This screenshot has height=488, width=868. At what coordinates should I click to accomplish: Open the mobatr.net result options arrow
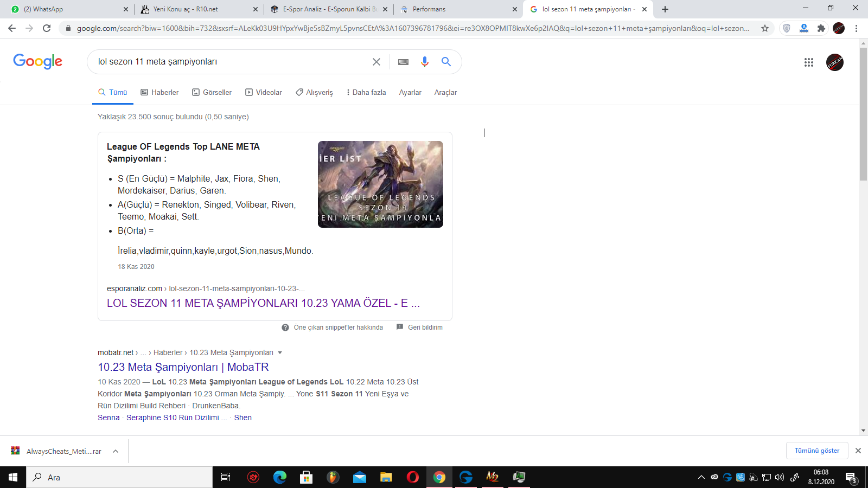tap(280, 353)
